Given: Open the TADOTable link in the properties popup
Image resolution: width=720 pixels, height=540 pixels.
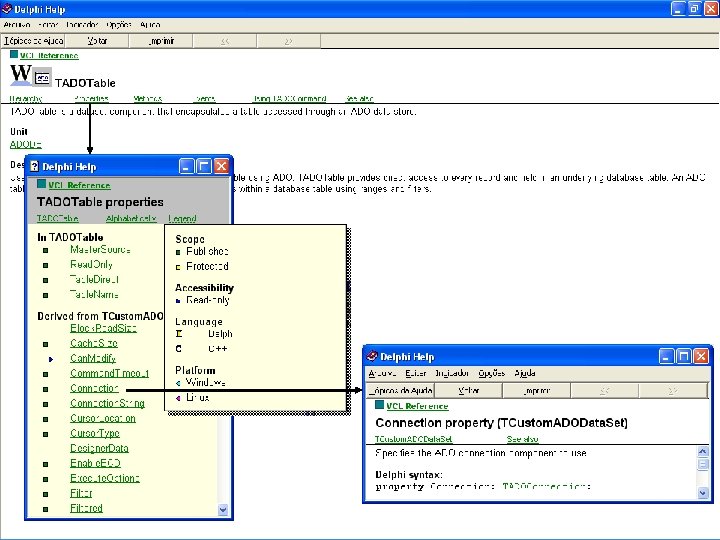Looking at the screenshot, I should coord(57,219).
